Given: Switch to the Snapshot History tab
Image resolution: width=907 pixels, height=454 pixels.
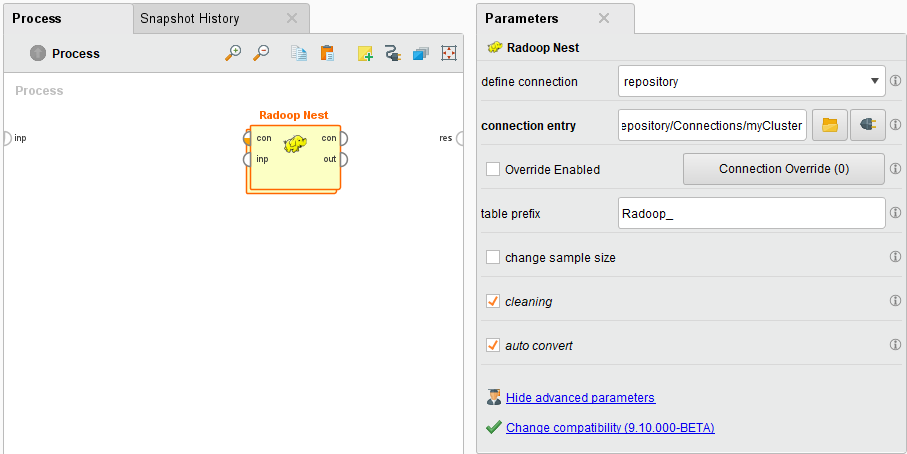Looking at the screenshot, I should [190, 18].
